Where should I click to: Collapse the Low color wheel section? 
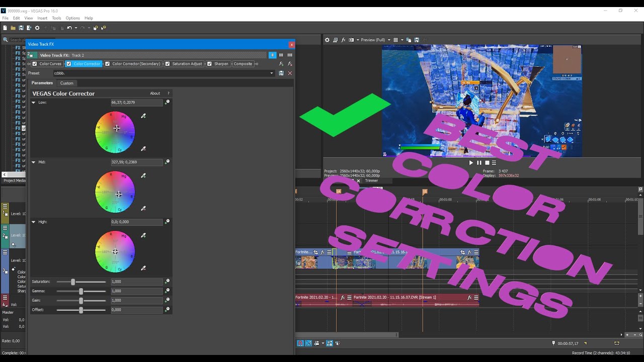click(34, 103)
